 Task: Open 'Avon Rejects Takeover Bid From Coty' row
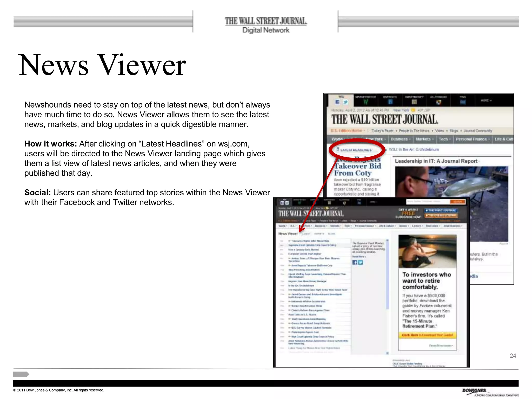tap(315, 265)
